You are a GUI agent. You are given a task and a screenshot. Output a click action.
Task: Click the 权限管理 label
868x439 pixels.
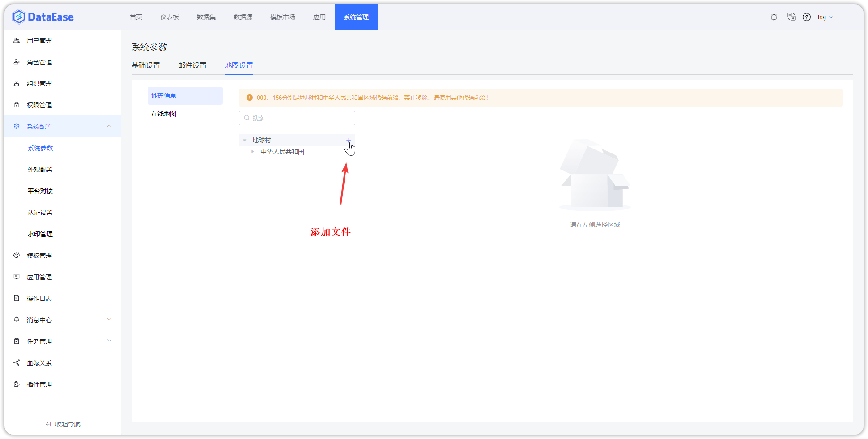tap(39, 105)
